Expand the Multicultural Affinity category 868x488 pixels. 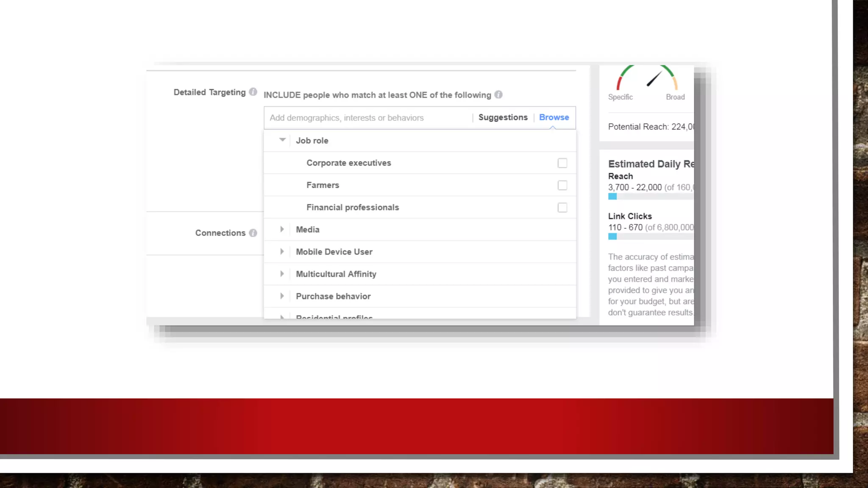(282, 274)
